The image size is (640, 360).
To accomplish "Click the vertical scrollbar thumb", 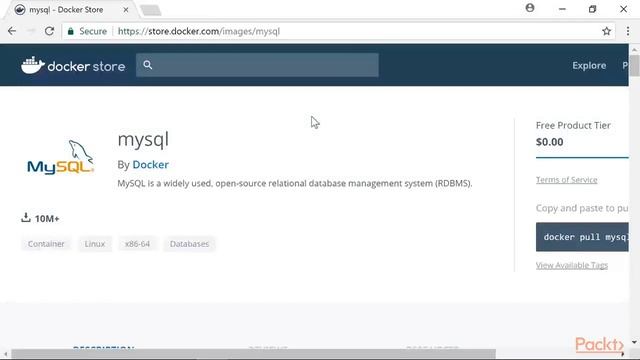I will pyautogui.click(x=634, y=65).
